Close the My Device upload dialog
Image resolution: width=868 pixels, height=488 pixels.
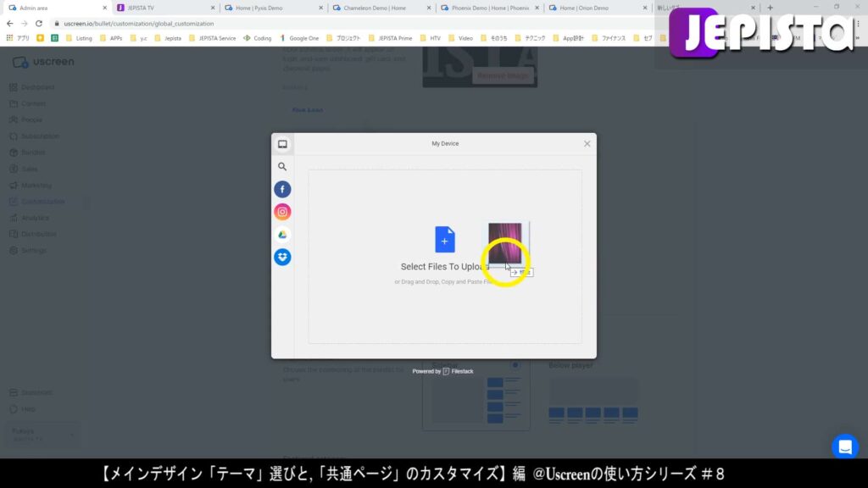click(587, 144)
